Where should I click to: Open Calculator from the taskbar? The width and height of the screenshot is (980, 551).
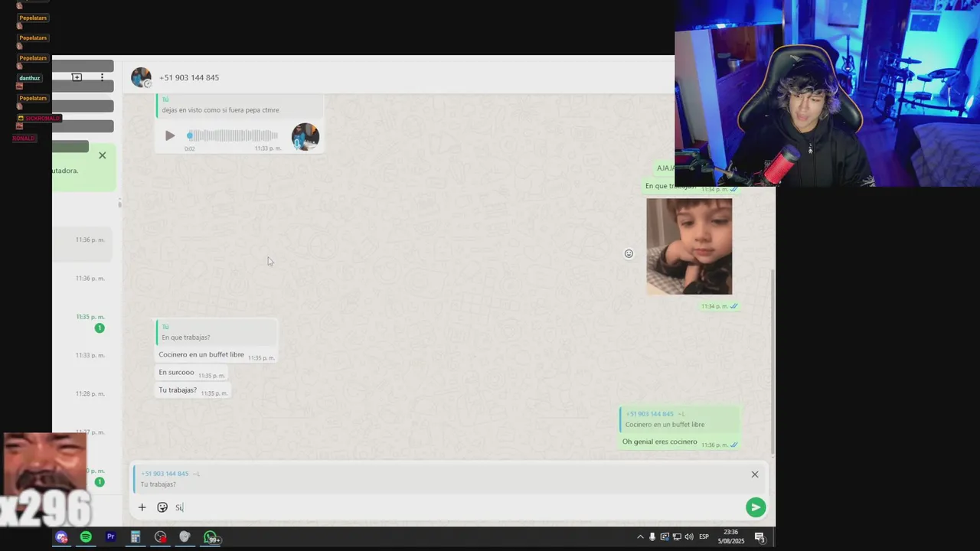coord(135,537)
